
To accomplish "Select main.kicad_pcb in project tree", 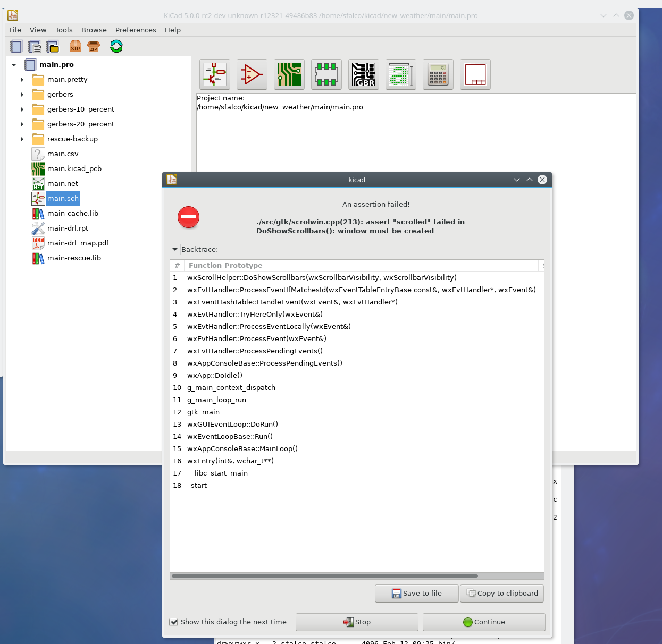I will click(x=74, y=169).
